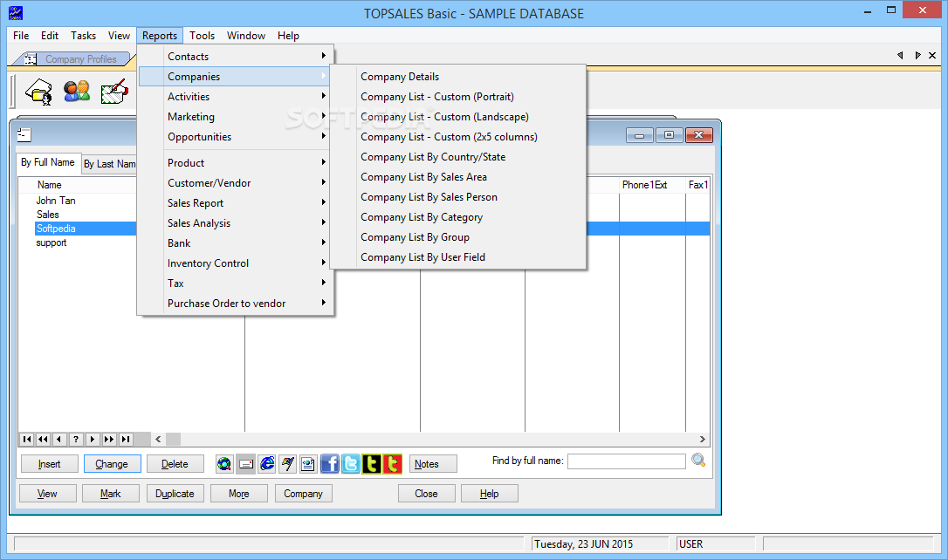Click the Internet Explorer icon

click(x=266, y=464)
